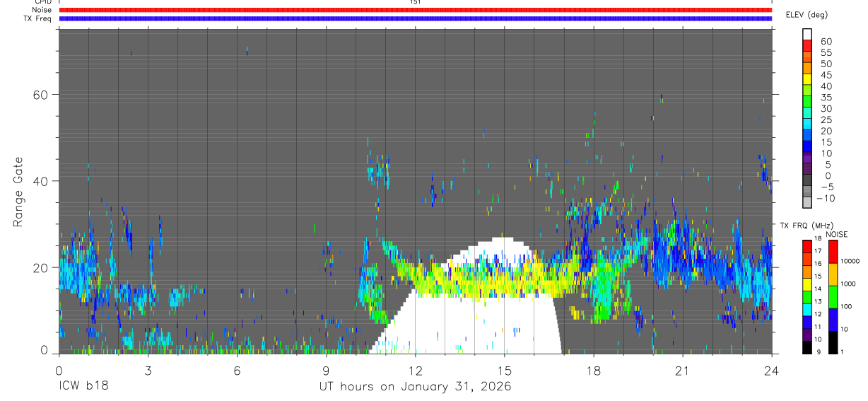The image size is (868, 401).
Task: Click the 'ICW b18' label
Action: (83, 387)
